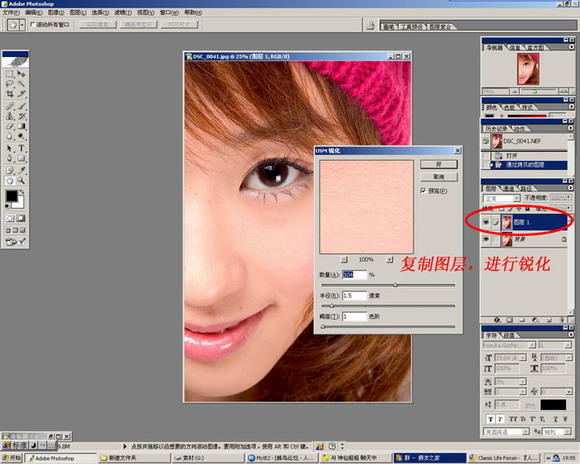Hide the 背景 layer visibility eye
Screen dimensions: 580x464
(x=486, y=240)
